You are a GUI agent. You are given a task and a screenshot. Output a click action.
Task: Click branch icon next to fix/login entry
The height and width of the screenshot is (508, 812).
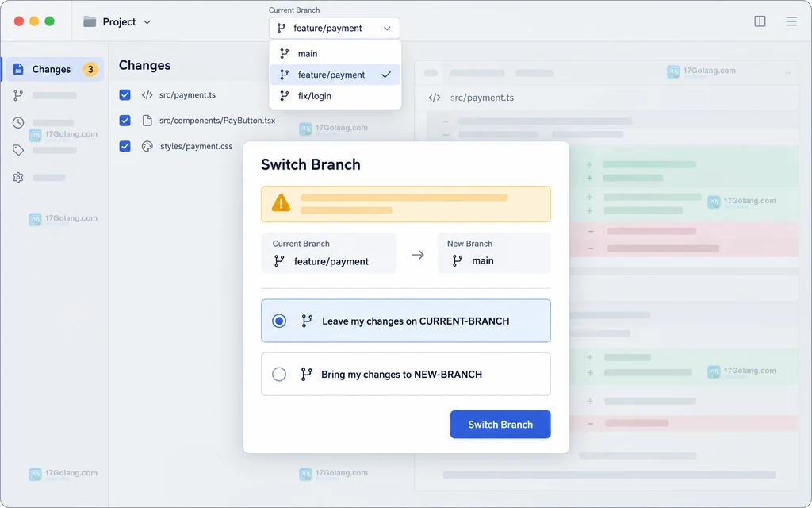285,96
